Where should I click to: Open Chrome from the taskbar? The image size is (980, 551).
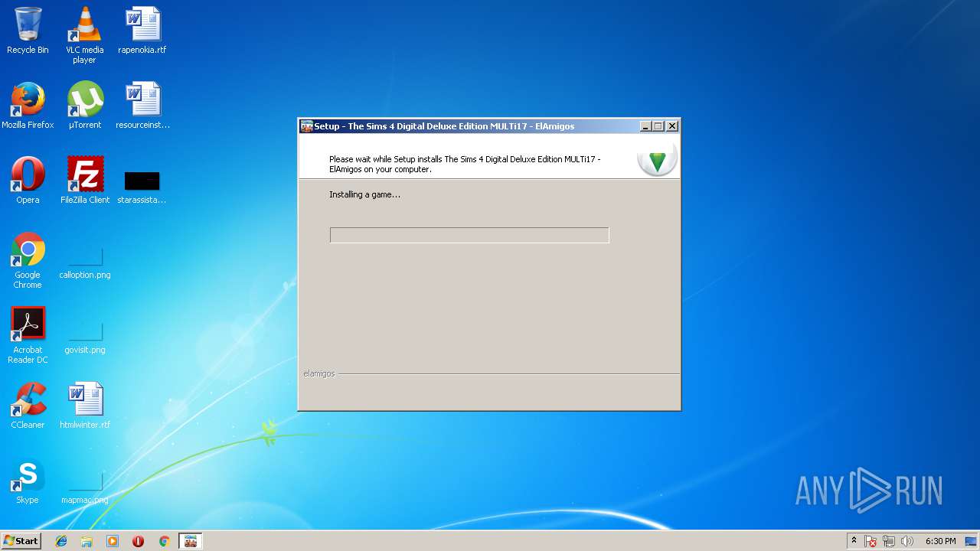[164, 541]
